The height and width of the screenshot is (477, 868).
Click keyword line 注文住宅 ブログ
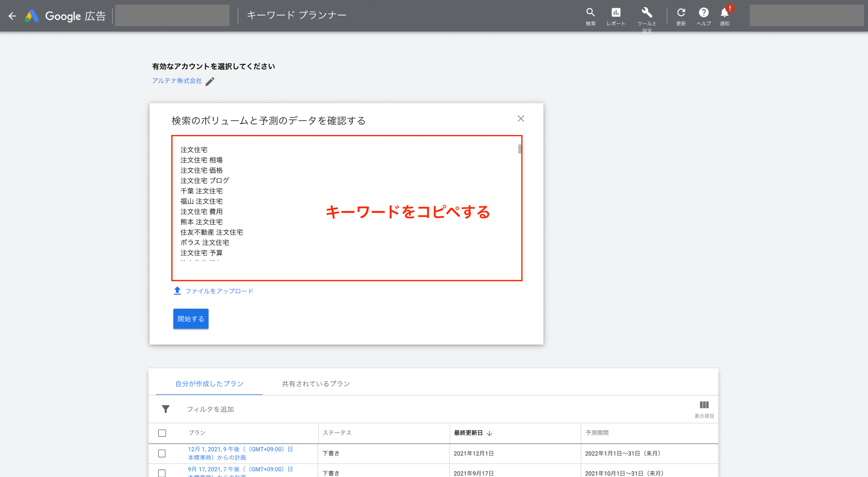tap(205, 180)
